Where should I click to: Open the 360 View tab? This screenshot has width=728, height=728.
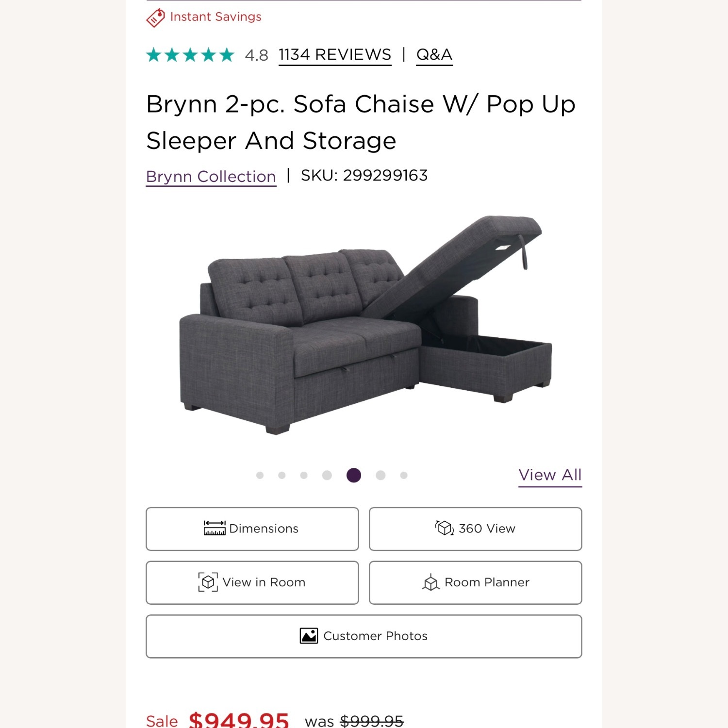coord(475,529)
